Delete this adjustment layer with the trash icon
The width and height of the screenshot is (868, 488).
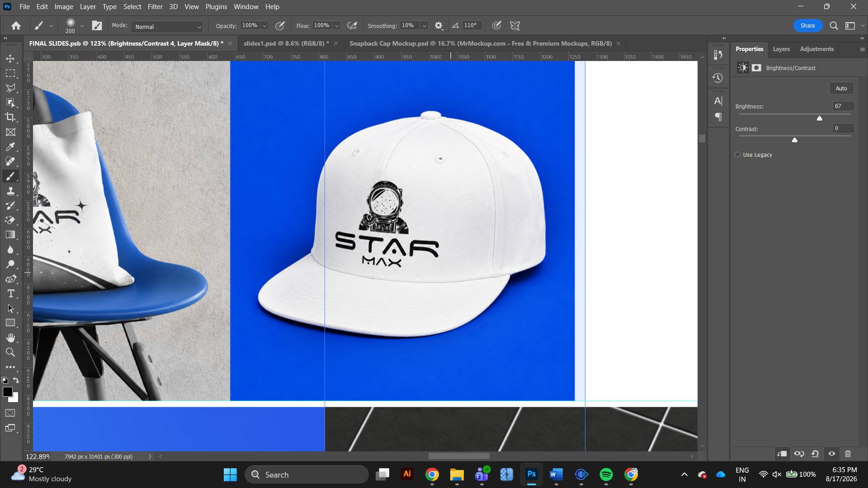click(x=848, y=454)
